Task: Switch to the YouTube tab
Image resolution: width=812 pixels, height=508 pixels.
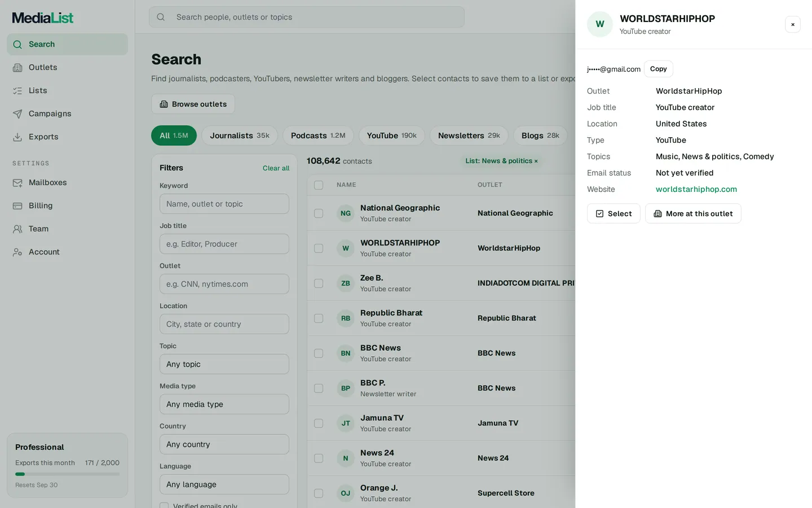Action: pyautogui.click(x=392, y=135)
